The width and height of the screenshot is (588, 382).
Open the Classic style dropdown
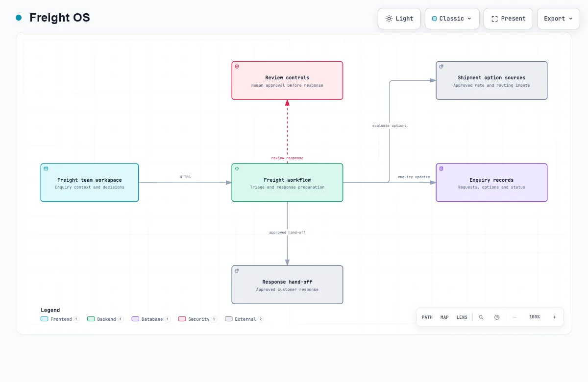click(x=452, y=19)
